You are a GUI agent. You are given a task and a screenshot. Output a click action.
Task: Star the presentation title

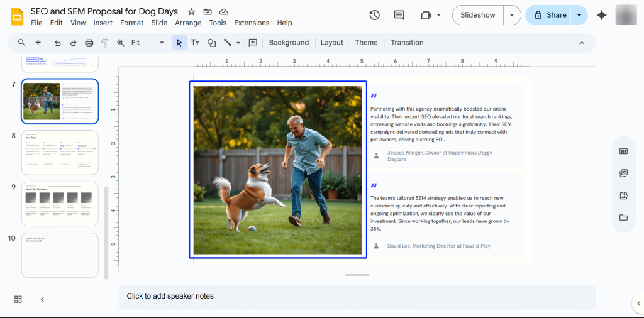[191, 12]
